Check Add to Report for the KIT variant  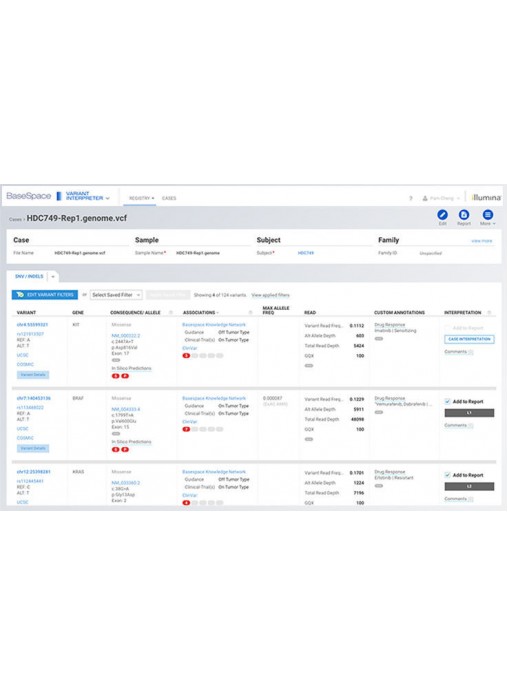447,328
